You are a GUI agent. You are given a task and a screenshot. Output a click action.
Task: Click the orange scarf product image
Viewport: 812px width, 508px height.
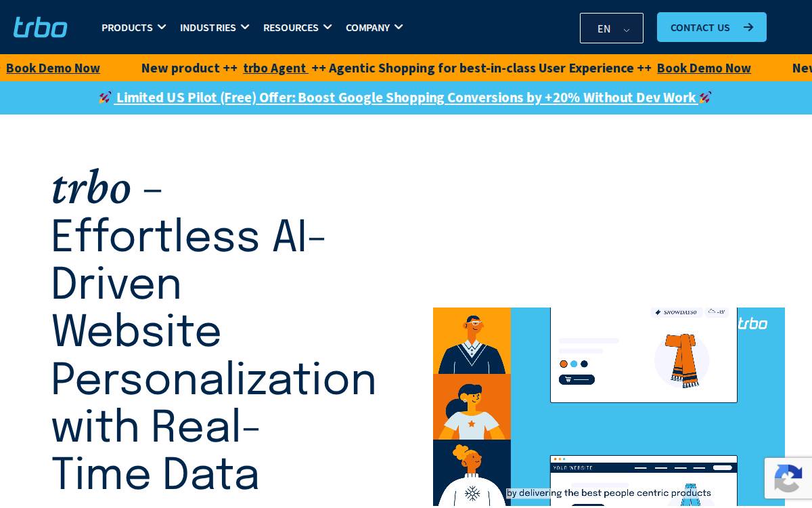[x=682, y=360]
